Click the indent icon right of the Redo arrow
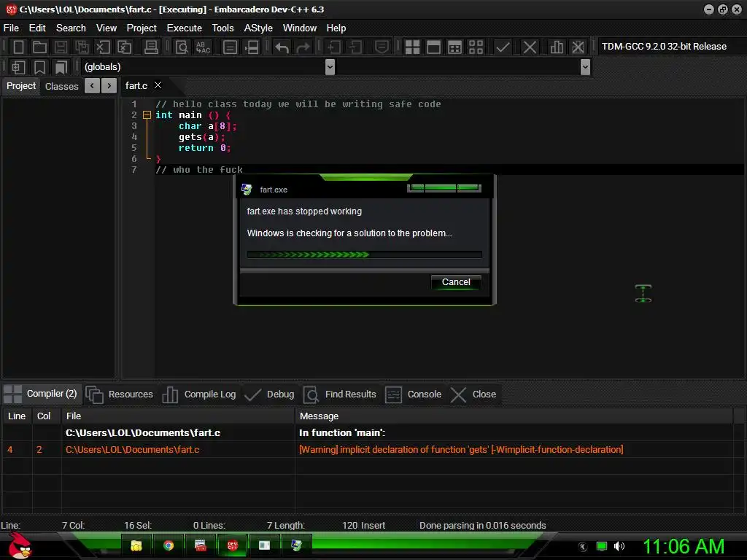This screenshot has width=747, height=560. coord(333,47)
